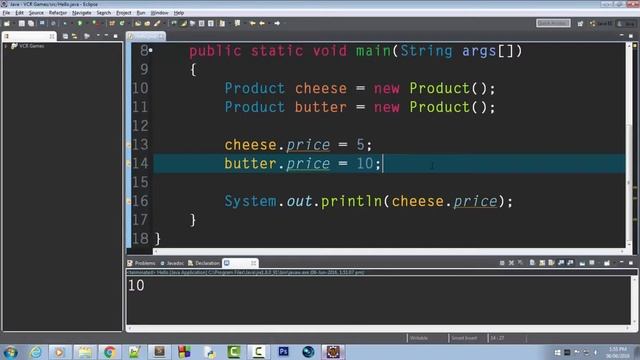
Task: Open the Refactor menu
Action: tap(58, 13)
